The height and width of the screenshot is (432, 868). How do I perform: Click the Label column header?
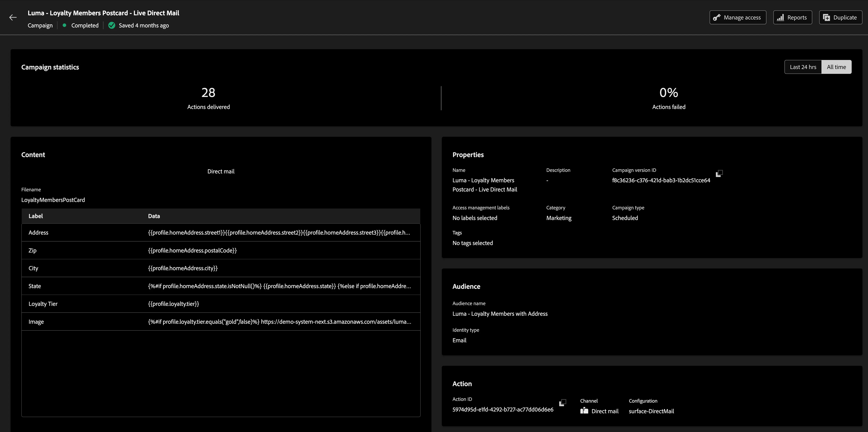[x=35, y=216]
